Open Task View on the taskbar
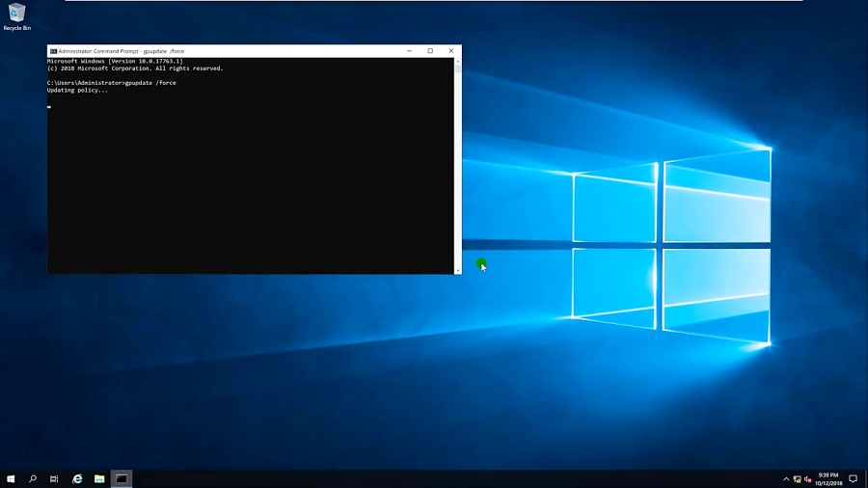The image size is (868, 488). [x=54, y=479]
